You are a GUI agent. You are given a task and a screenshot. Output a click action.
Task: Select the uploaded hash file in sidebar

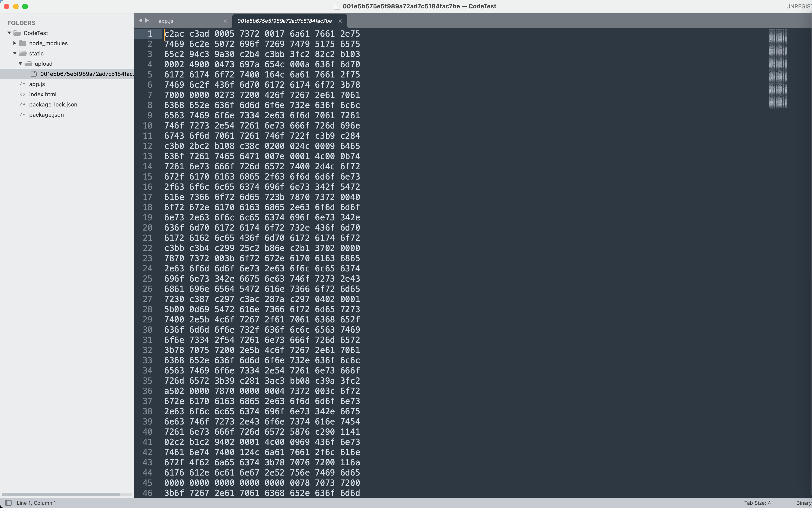pyautogui.click(x=87, y=74)
